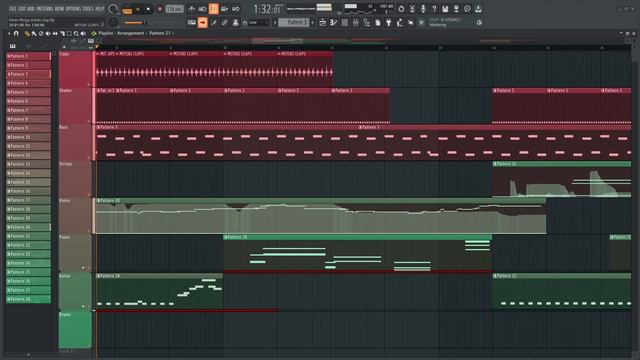Select the Playlist zoom magnifier tool

pos(76,33)
